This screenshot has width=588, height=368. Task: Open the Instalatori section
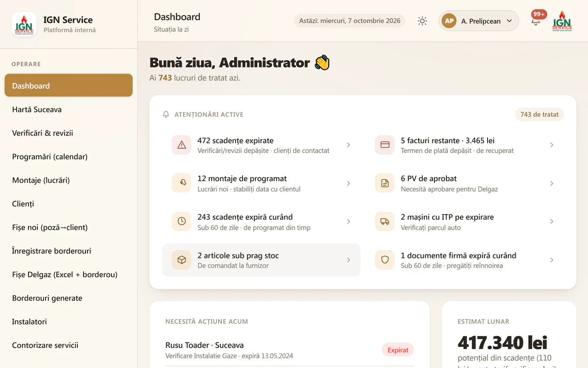tap(69, 321)
